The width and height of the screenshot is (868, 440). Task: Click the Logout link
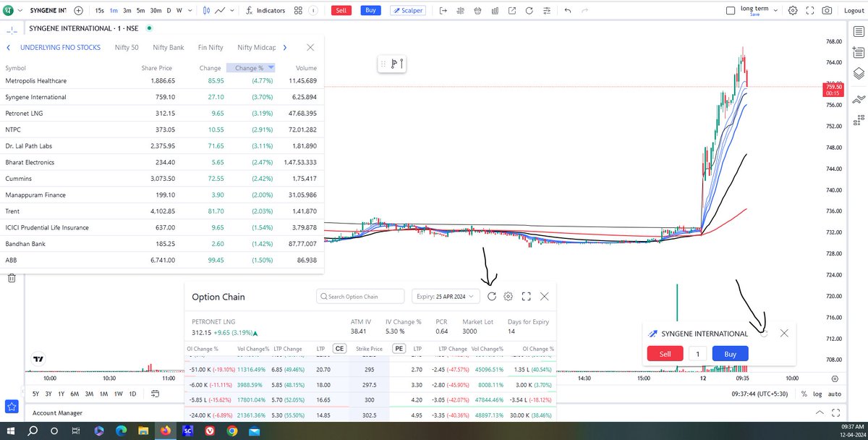(854, 11)
